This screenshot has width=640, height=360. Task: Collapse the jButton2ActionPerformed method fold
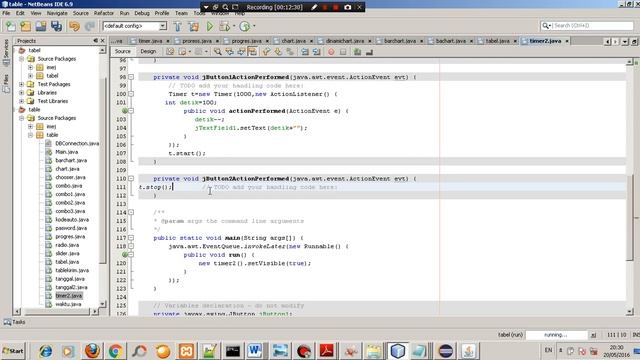tap(131, 178)
